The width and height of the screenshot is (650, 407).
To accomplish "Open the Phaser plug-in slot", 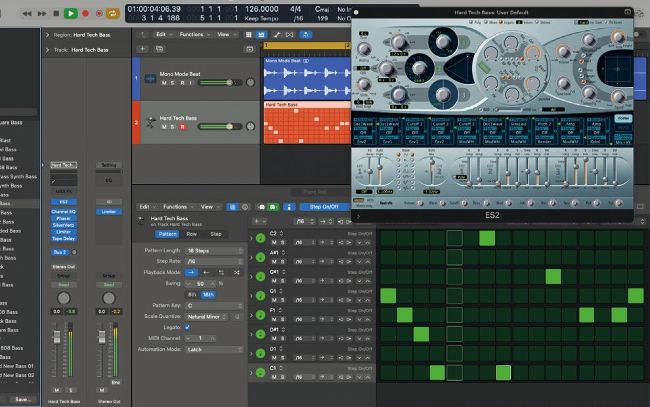I will 64,218.
